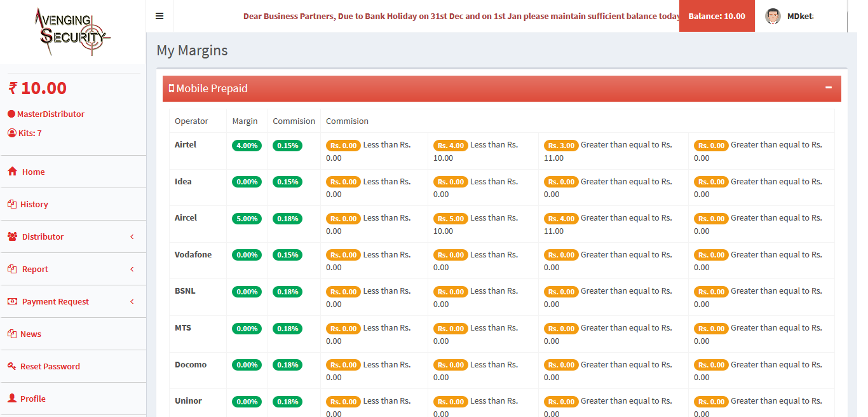
Task: Click Aircel's Rs. 5.00 badge
Action: [451, 219]
